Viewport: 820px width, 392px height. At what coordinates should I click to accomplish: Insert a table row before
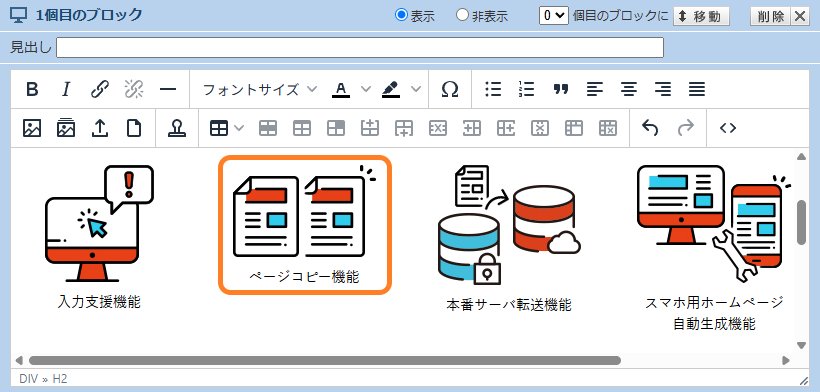pos(370,128)
